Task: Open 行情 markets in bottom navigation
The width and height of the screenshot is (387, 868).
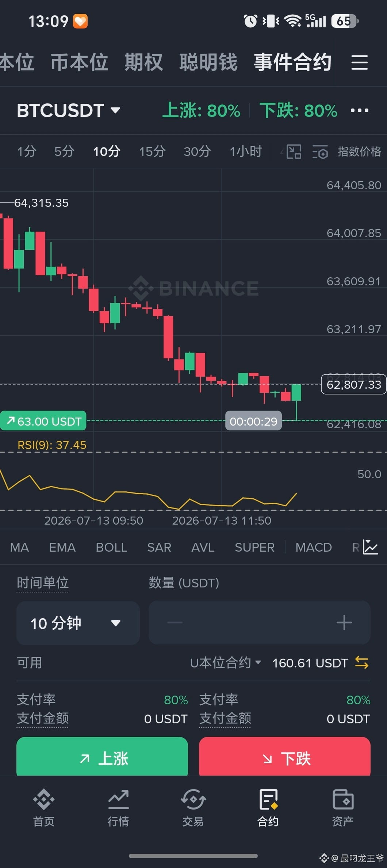Action: [118, 808]
